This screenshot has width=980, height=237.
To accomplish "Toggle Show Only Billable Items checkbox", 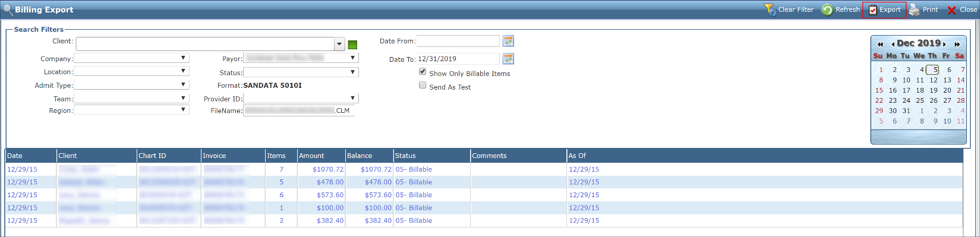I will tap(423, 71).
